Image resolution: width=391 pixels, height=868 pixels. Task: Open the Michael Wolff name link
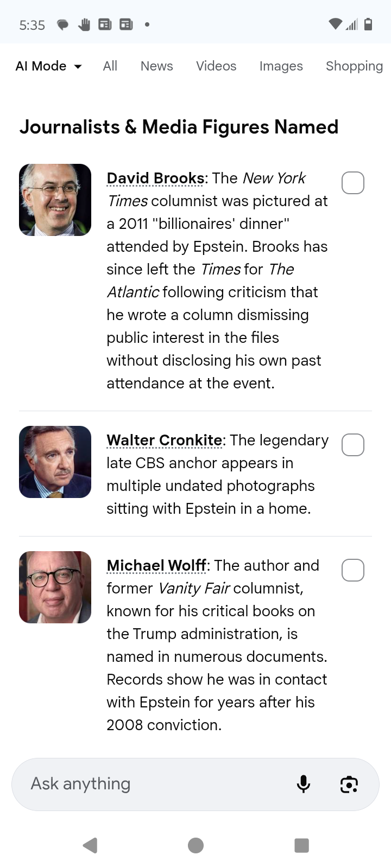click(156, 565)
